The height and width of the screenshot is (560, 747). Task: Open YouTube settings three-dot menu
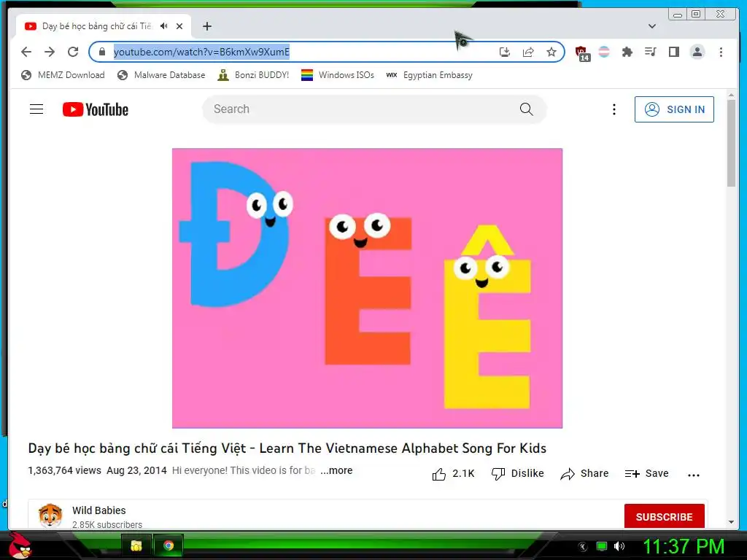tap(614, 109)
